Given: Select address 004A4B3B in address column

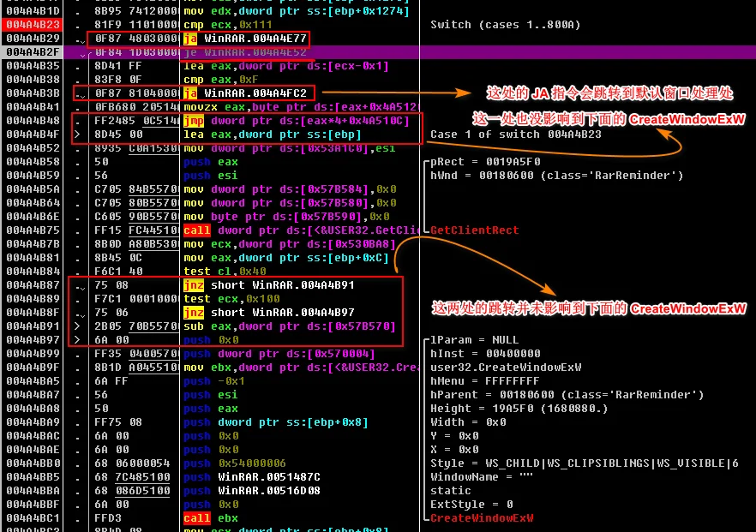Looking at the screenshot, I should click(33, 93).
